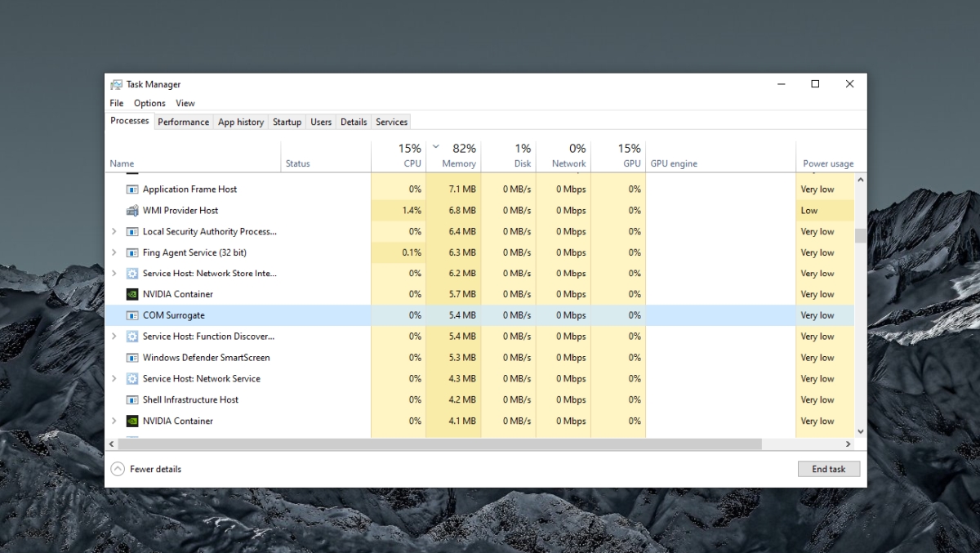This screenshot has width=980, height=553.
Task: Click the vertical scrollbar thumb
Action: pyautogui.click(x=860, y=235)
